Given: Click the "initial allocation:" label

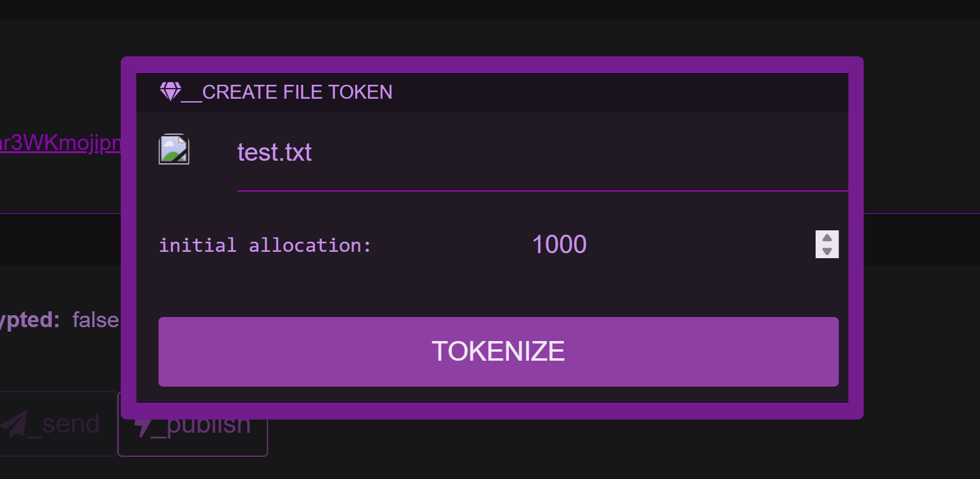Looking at the screenshot, I should coord(265,245).
